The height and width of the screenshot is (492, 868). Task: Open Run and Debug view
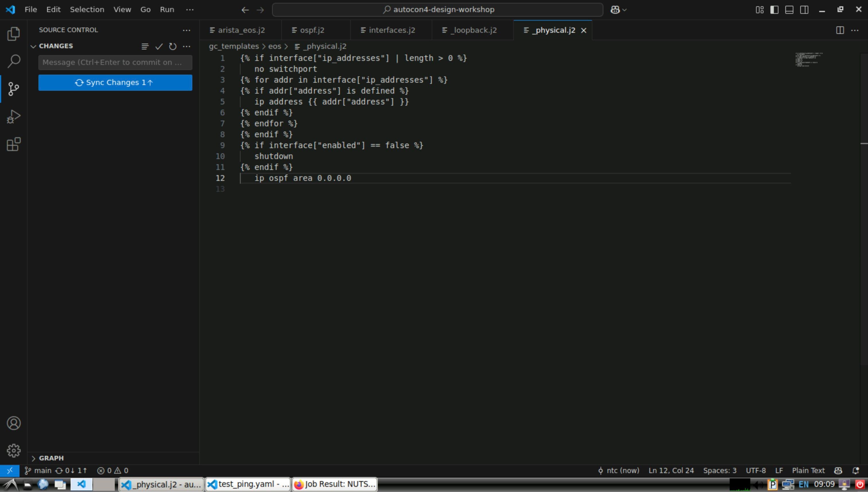point(13,117)
